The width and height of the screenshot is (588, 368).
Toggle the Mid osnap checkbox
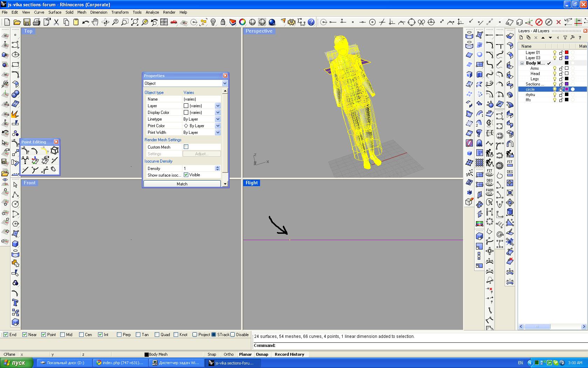[x=63, y=334]
